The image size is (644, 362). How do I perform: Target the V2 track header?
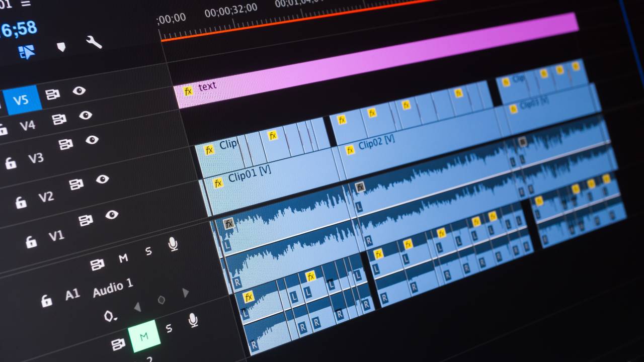point(46,197)
